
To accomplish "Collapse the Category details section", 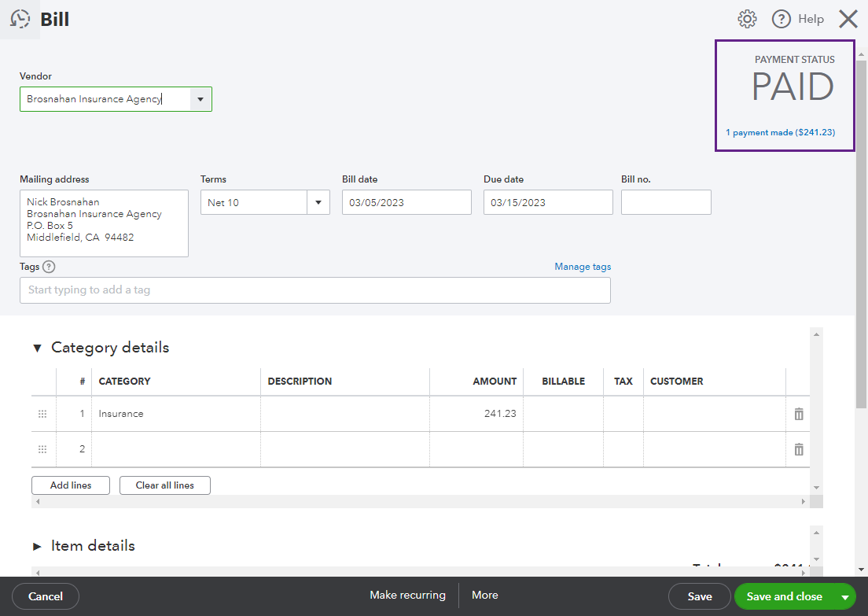I will [37, 347].
